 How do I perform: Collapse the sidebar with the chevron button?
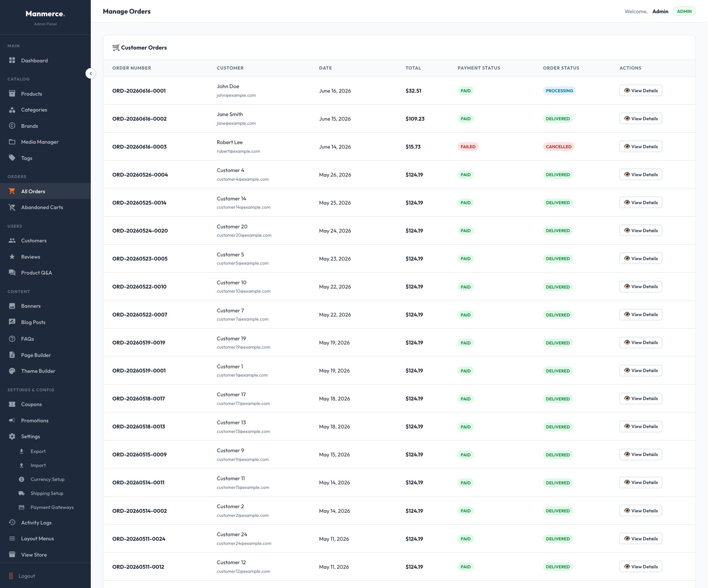tap(91, 73)
